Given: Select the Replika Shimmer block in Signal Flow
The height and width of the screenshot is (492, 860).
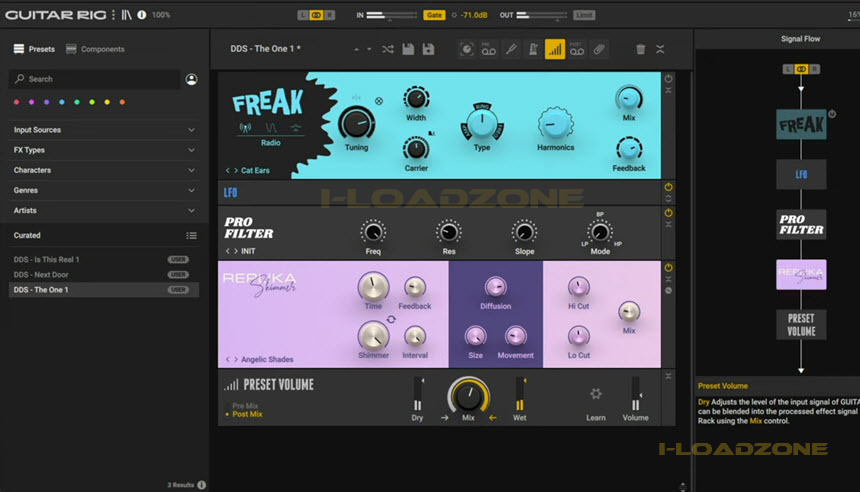Looking at the screenshot, I should click(801, 274).
